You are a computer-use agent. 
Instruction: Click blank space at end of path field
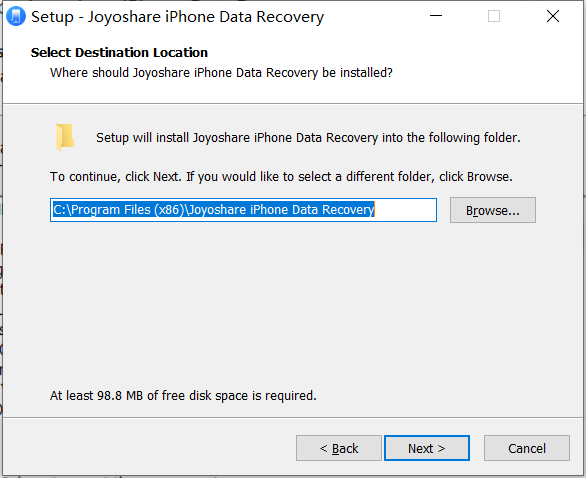[x=405, y=210]
